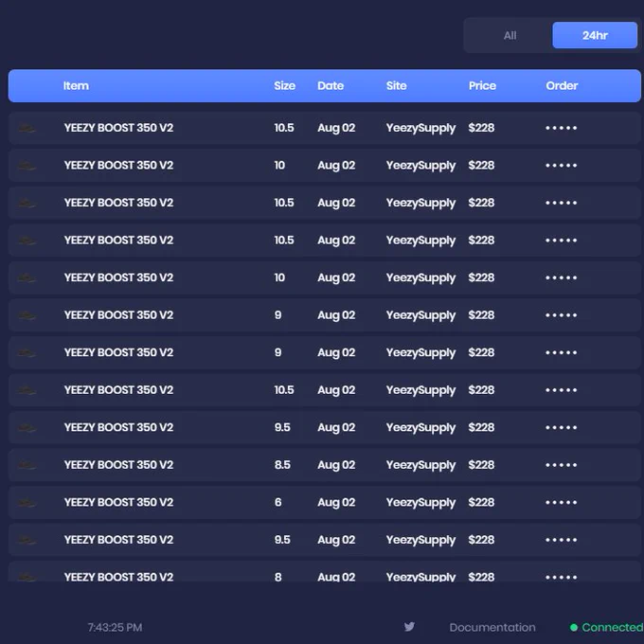Screen dimensions: 644x644
Task: Click the 8.5 size cell
Action: [x=282, y=465]
